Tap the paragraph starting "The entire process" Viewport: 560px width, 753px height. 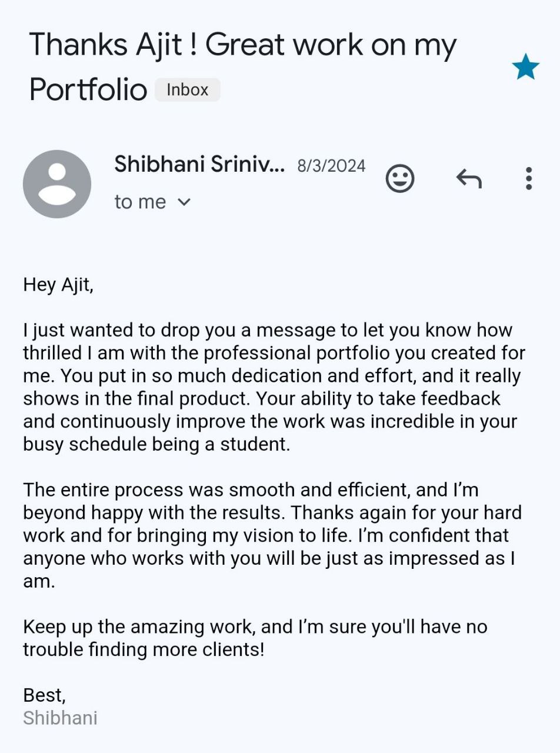272,535
